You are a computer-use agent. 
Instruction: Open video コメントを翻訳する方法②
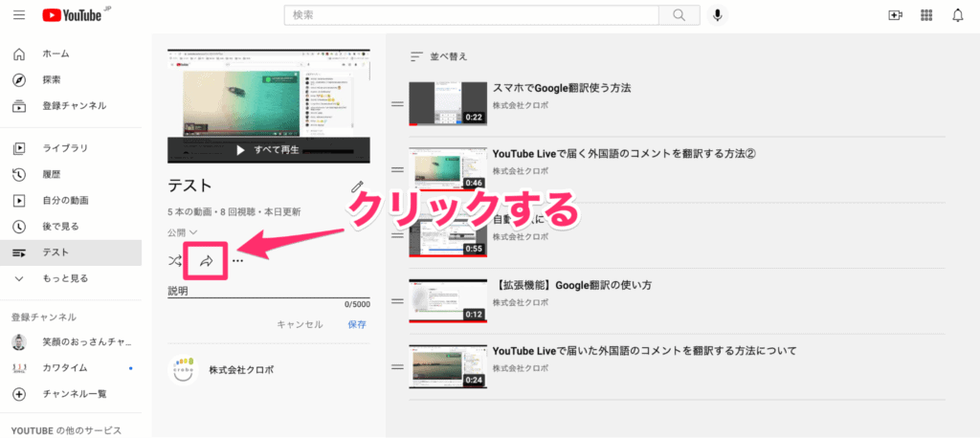624,154
